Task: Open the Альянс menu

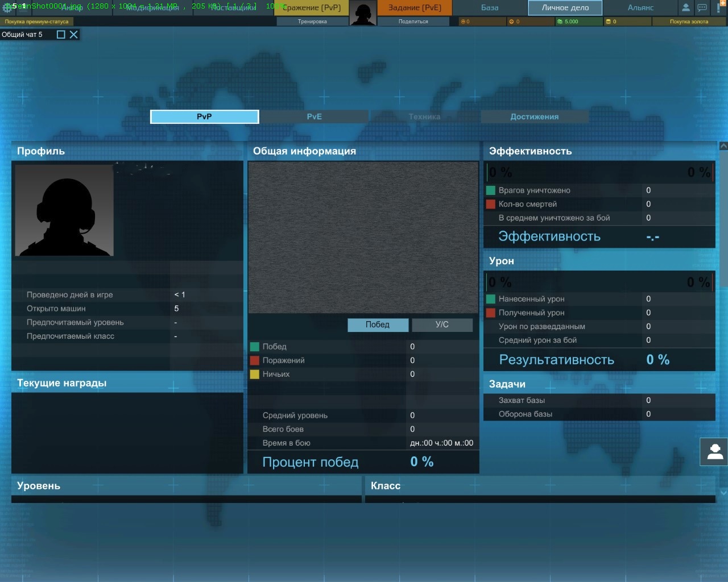Action: coord(640,8)
